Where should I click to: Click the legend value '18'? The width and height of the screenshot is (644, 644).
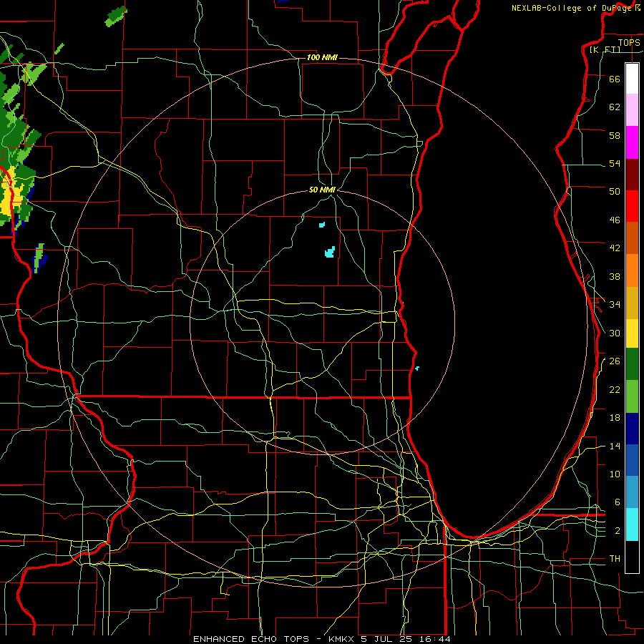pos(615,418)
